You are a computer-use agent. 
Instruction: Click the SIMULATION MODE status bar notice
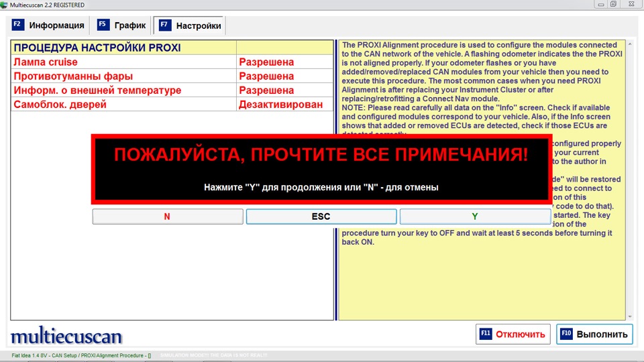click(213, 355)
